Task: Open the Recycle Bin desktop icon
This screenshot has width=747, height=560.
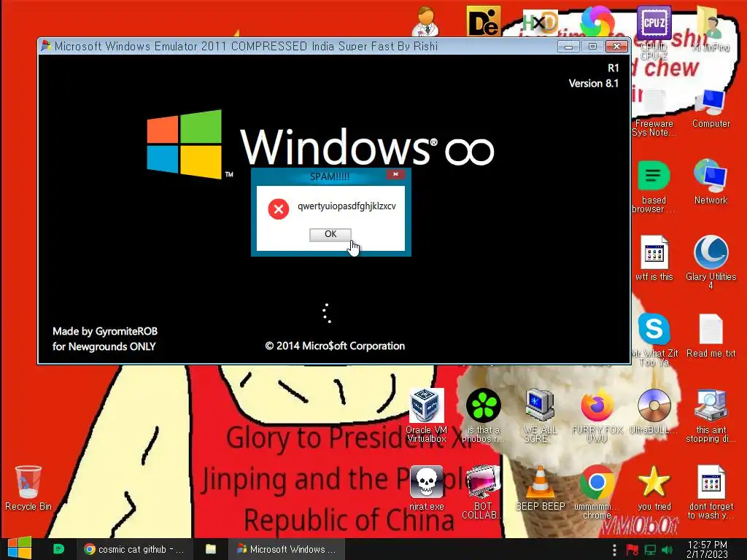Action: click(x=28, y=488)
